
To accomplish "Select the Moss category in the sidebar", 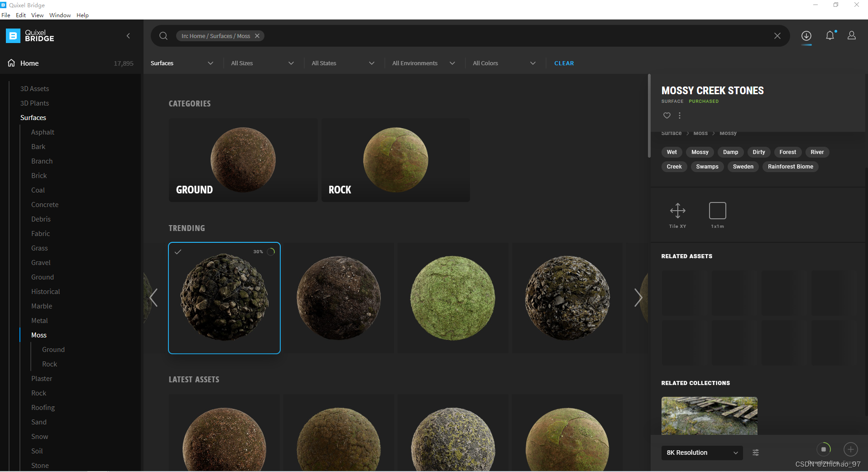I will point(39,335).
